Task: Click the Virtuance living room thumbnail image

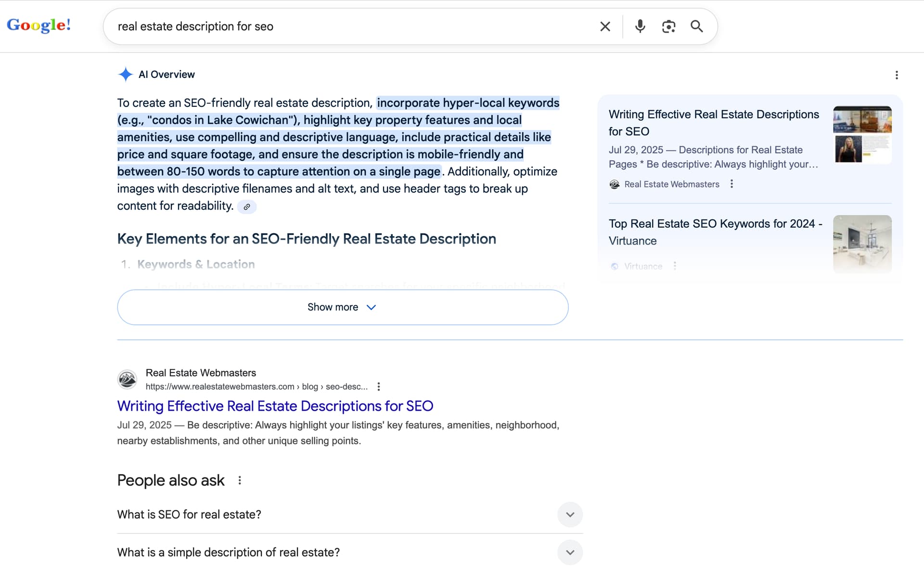Action: pyautogui.click(x=862, y=244)
